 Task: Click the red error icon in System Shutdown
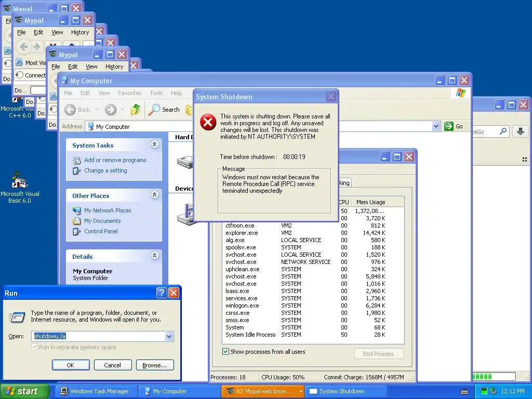tap(208, 122)
